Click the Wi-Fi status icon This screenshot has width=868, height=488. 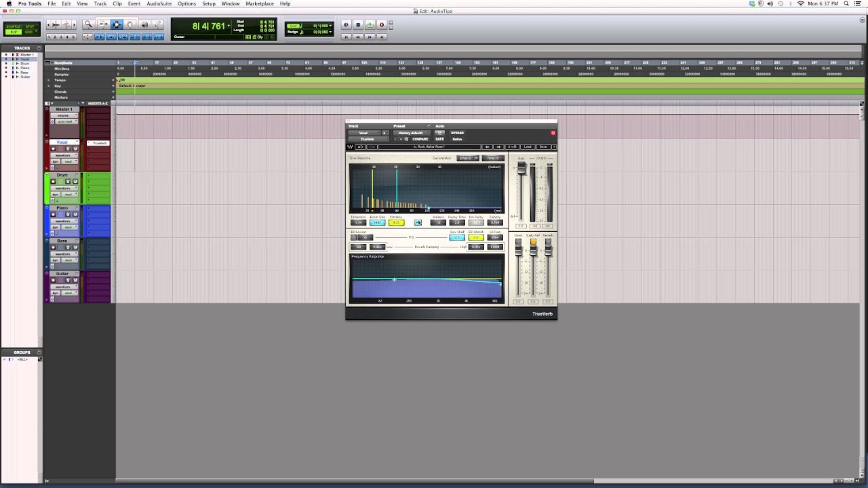(801, 3)
